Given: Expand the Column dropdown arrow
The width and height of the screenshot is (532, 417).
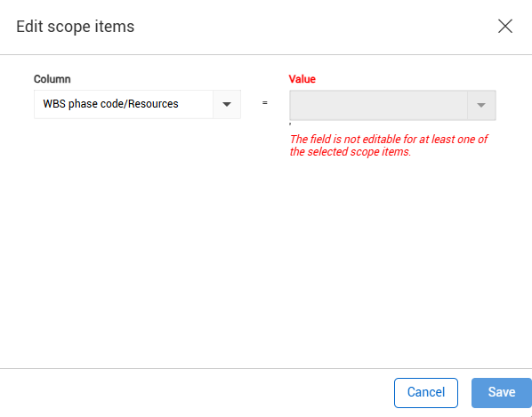Looking at the screenshot, I should [x=227, y=104].
